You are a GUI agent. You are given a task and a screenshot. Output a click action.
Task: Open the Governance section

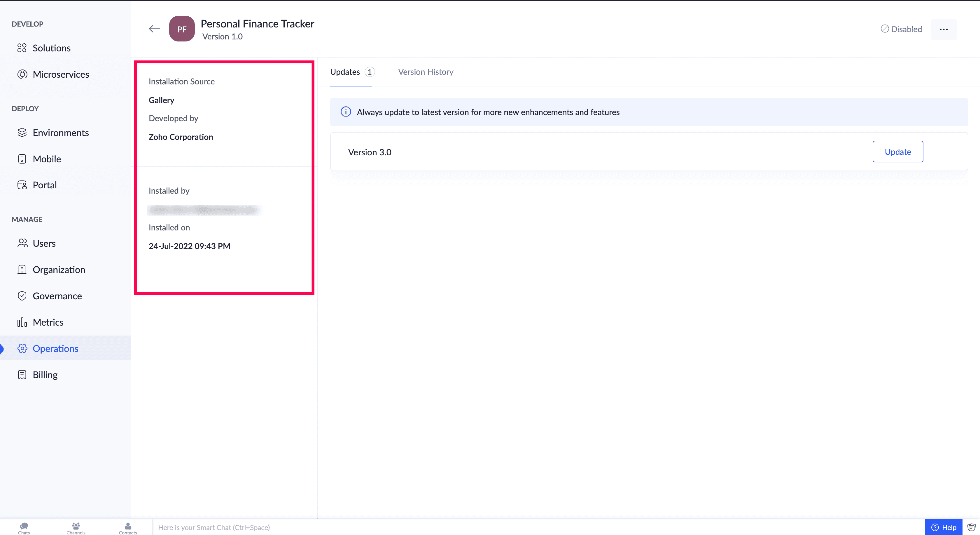point(57,296)
